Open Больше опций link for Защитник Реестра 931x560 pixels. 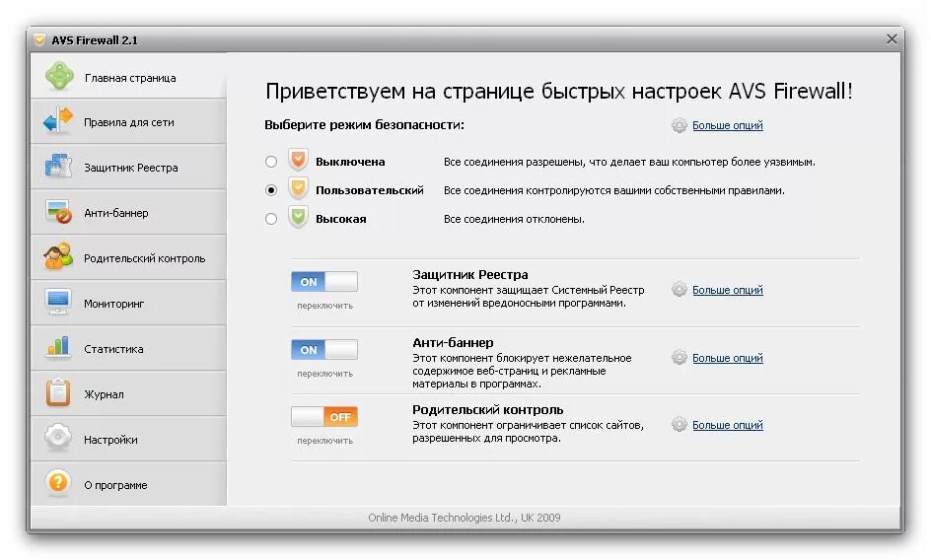(x=728, y=290)
